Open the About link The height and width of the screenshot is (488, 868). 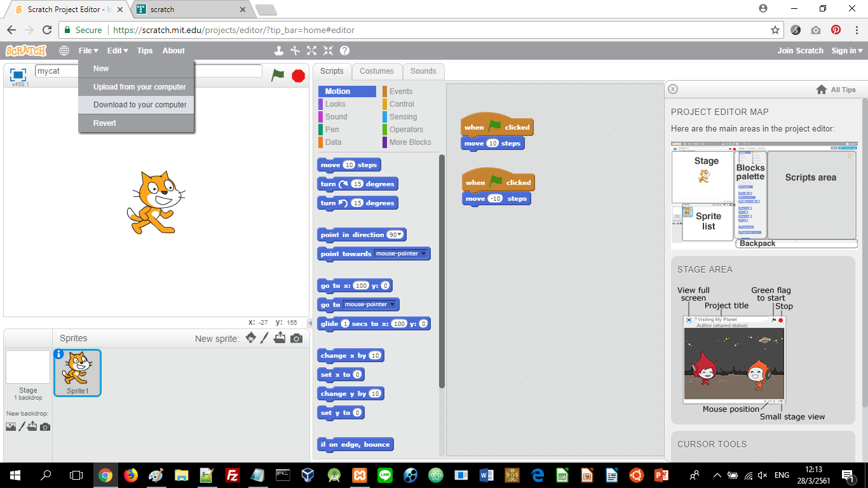(173, 51)
